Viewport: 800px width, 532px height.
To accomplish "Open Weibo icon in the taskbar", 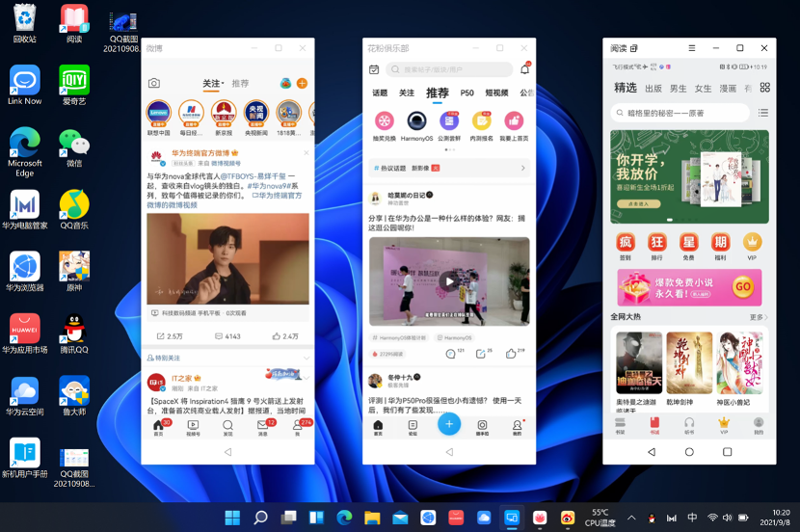I will coord(568,518).
